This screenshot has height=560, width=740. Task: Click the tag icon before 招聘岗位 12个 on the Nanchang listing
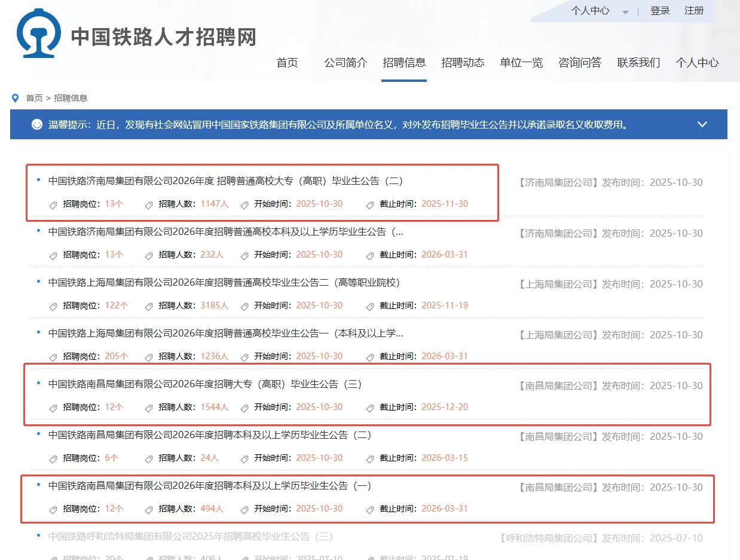click(x=53, y=407)
